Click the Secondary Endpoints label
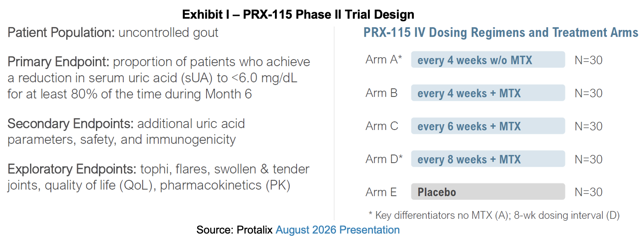The image size is (644, 246). tap(71, 124)
